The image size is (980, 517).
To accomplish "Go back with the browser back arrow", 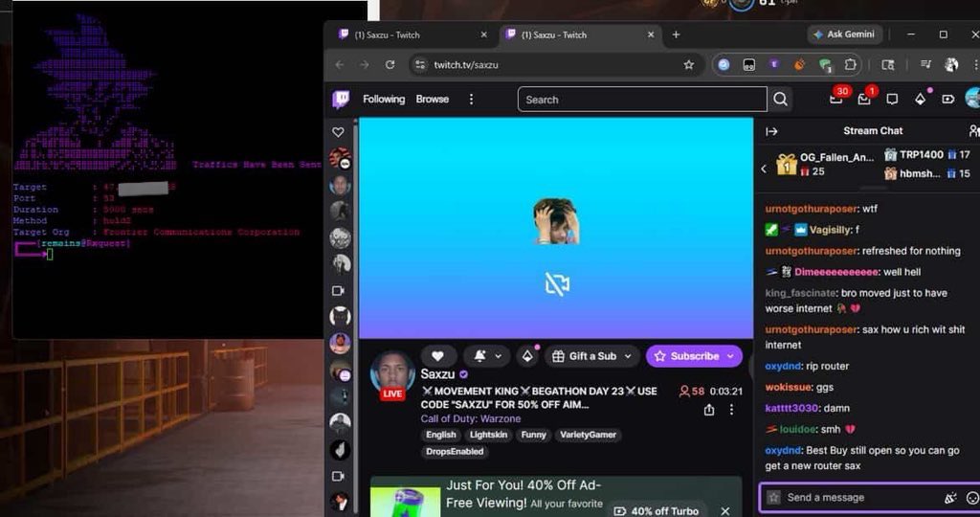I will (x=340, y=64).
